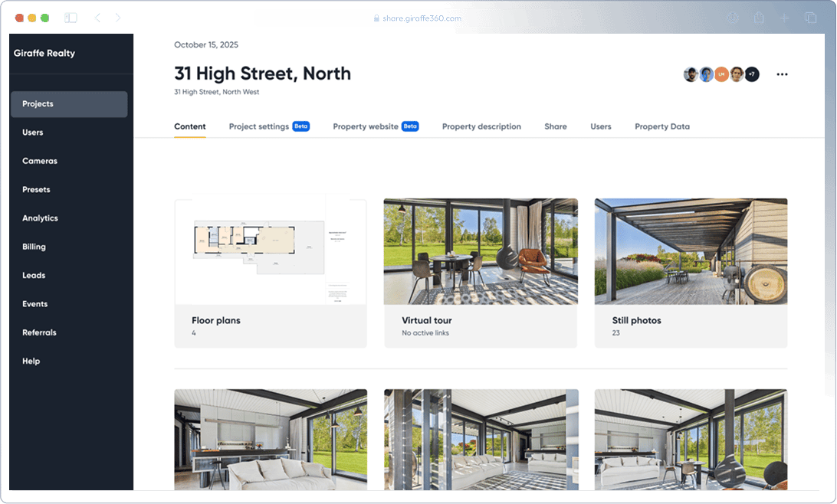
Task: Switch to the Project settings tab
Action: pyautogui.click(x=259, y=126)
